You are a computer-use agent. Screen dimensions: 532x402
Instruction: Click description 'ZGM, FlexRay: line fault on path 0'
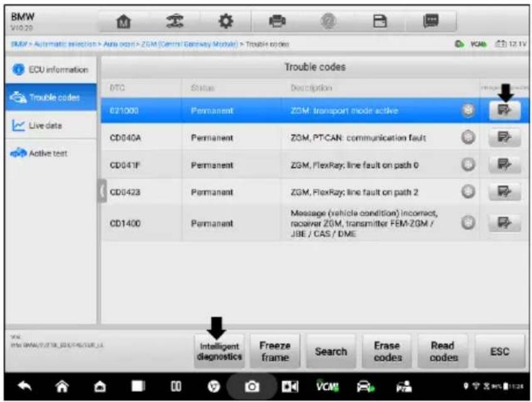point(354,165)
